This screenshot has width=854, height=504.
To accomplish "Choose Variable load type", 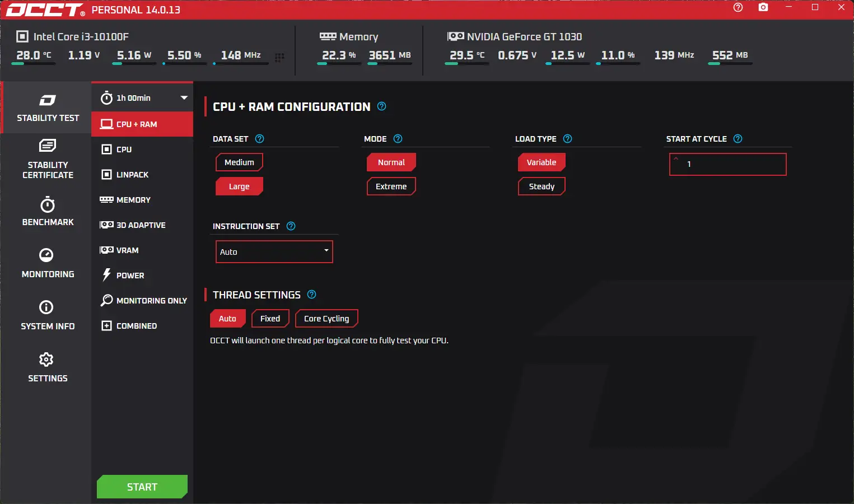I will (542, 162).
